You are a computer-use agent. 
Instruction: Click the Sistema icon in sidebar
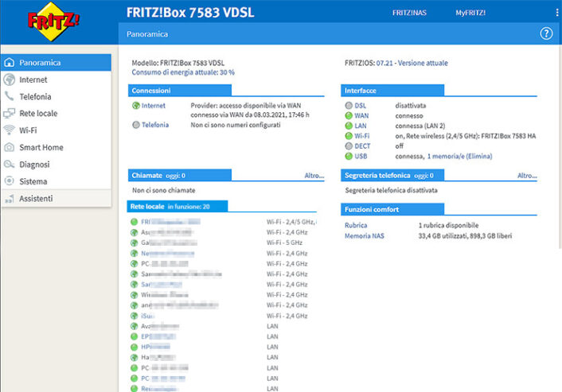[x=9, y=181]
